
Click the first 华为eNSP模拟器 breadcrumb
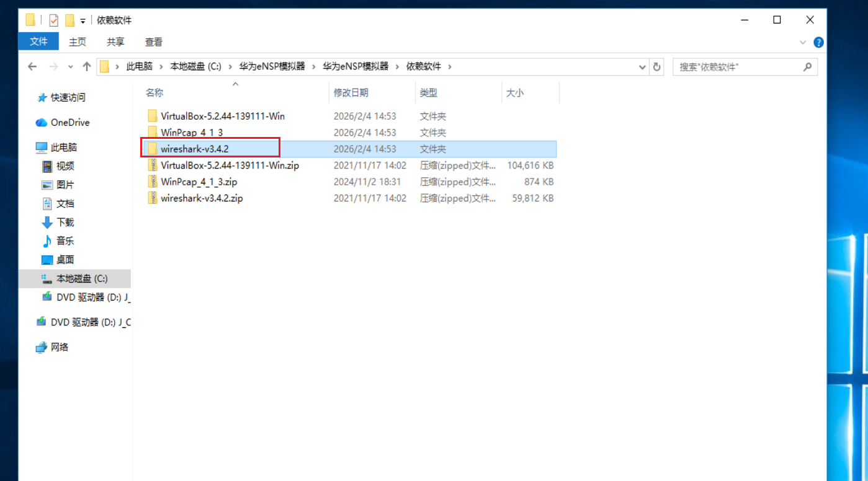click(x=272, y=66)
